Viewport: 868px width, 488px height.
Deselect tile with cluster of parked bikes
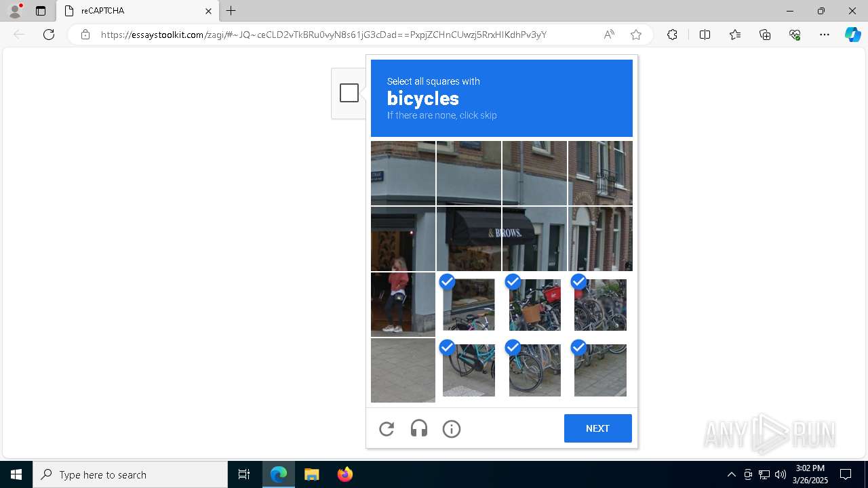[x=600, y=304]
